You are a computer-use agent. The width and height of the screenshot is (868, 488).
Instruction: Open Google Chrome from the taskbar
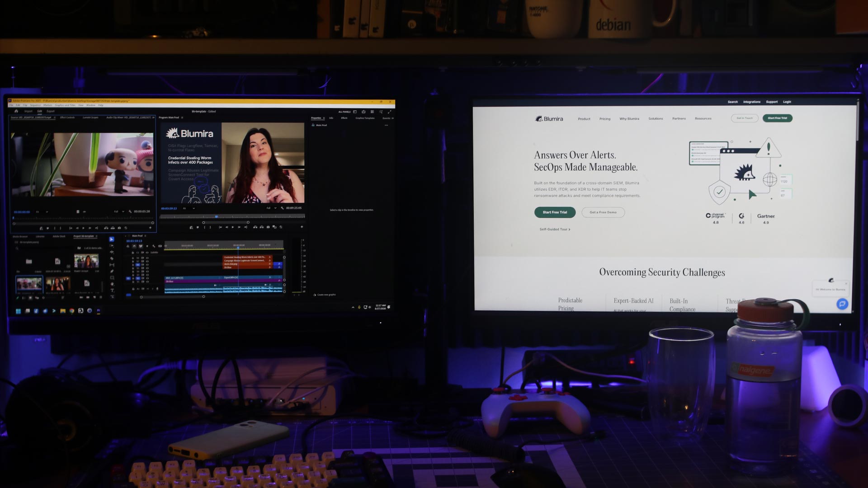click(x=72, y=311)
